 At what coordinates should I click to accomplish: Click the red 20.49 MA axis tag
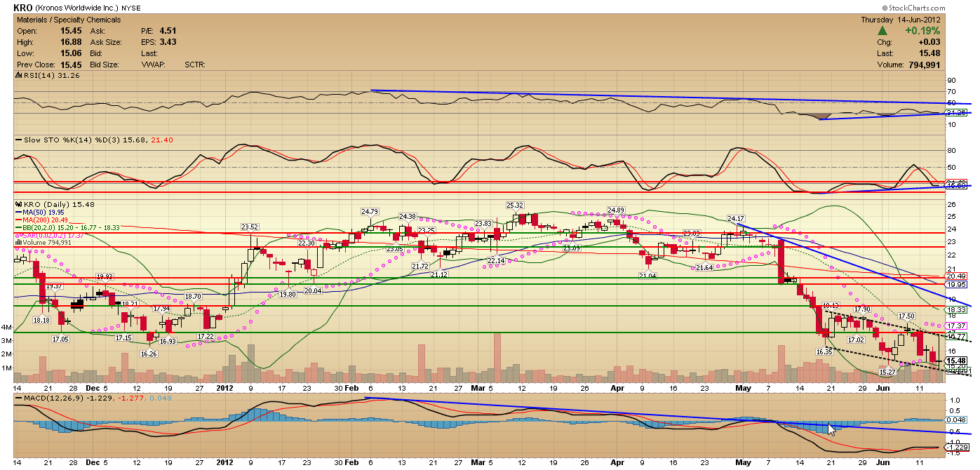pos(958,276)
